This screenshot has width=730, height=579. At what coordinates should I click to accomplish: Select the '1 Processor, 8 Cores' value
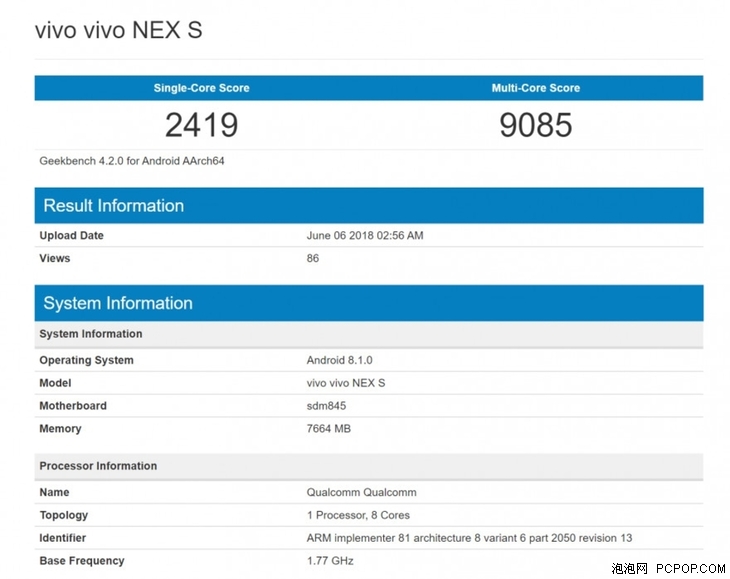(358, 515)
